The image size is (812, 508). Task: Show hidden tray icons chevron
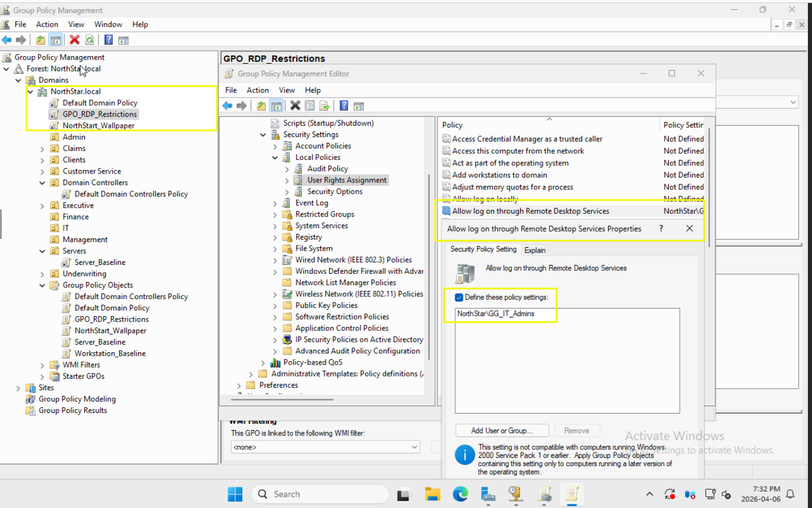coord(650,494)
